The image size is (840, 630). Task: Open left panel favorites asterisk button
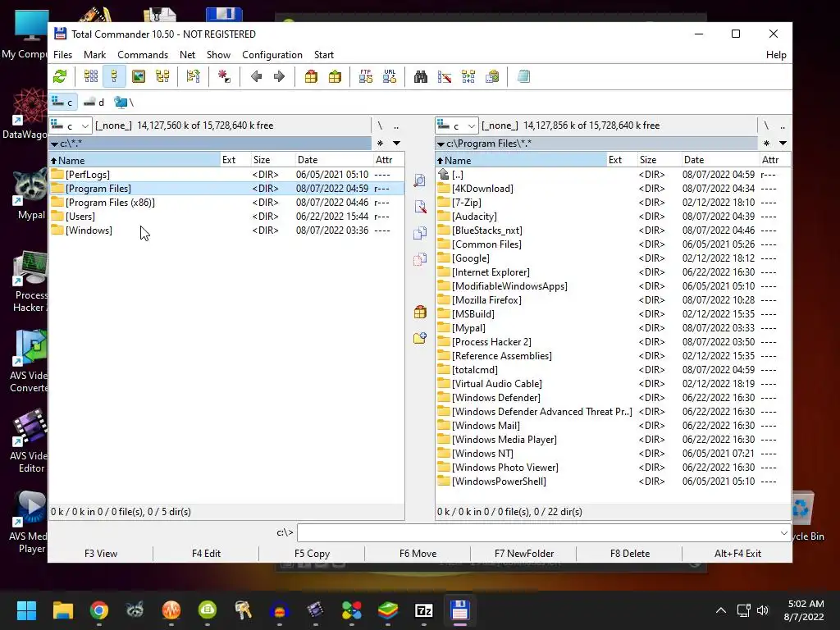click(x=380, y=143)
